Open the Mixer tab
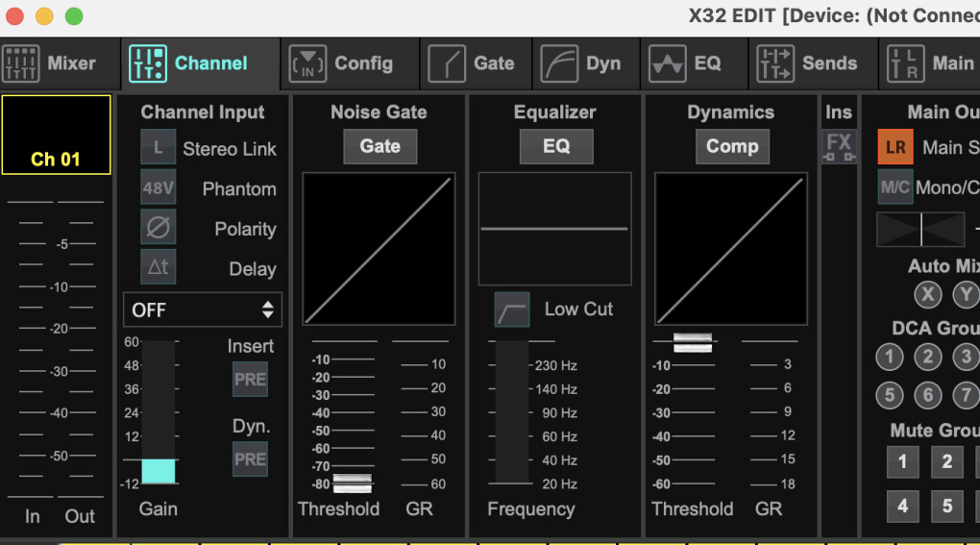This screenshot has width=980, height=545. click(x=60, y=63)
